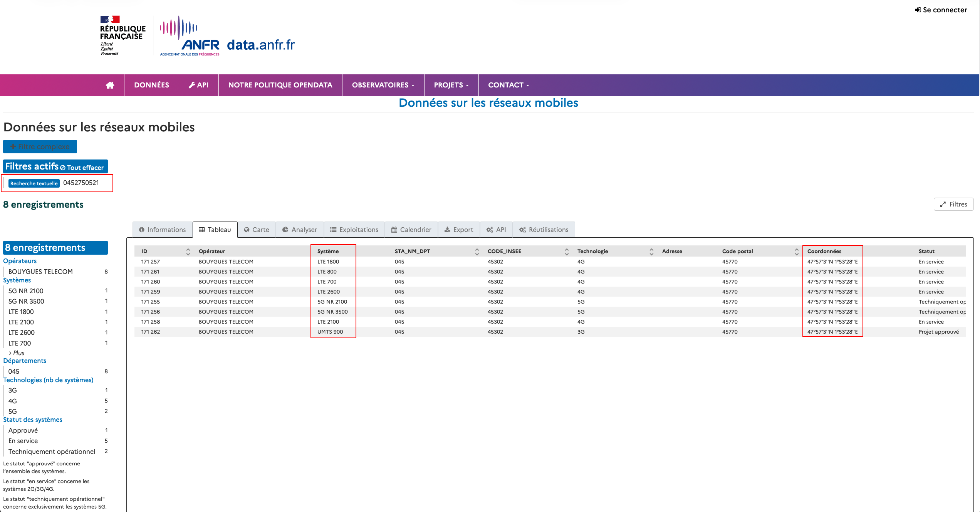This screenshot has width=980, height=512.
Task: Open the OBSERVATOIRES dropdown menu
Action: tap(383, 85)
